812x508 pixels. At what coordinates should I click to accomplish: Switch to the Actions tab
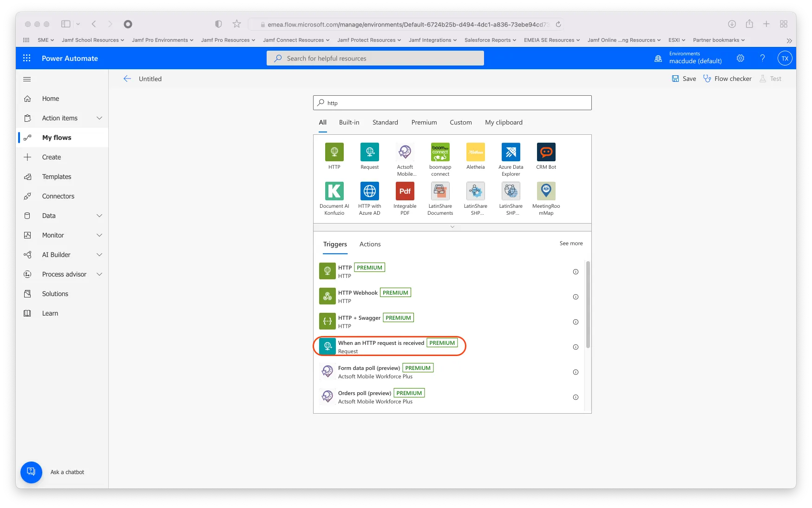coord(370,244)
